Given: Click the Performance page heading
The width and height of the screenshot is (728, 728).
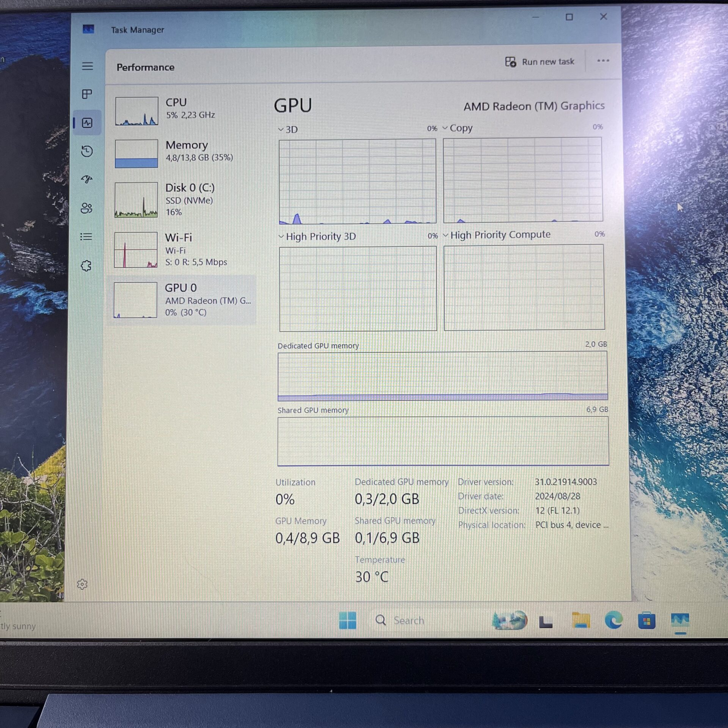Looking at the screenshot, I should 146,67.
